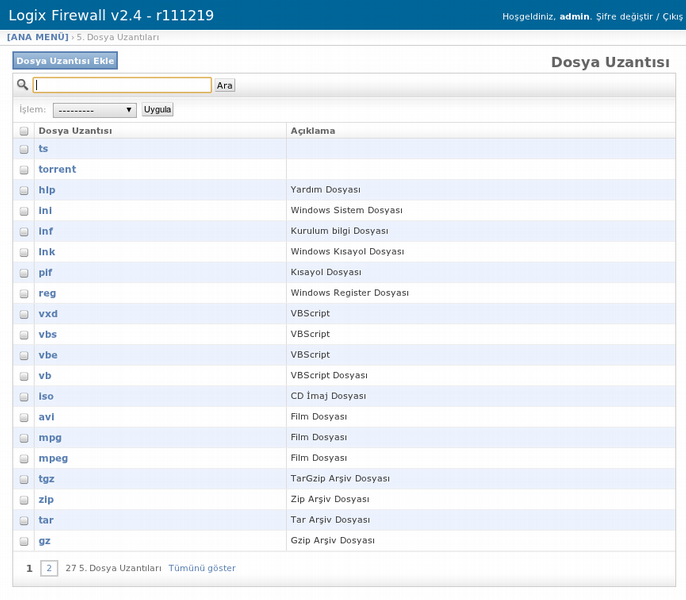This screenshot has height=600, width=686.
Task: Open the vb extension entry
Action: click(x=45, y=375)
